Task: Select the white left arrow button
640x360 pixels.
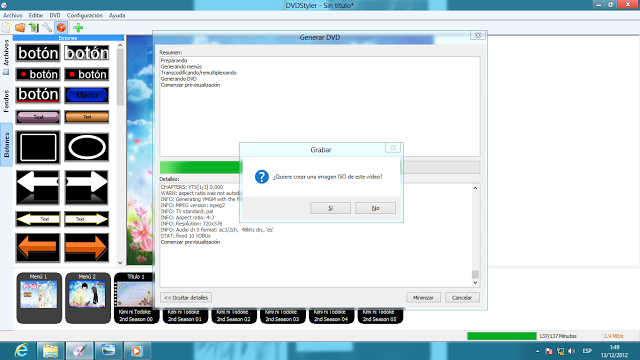Action: [x=38, y=187]
